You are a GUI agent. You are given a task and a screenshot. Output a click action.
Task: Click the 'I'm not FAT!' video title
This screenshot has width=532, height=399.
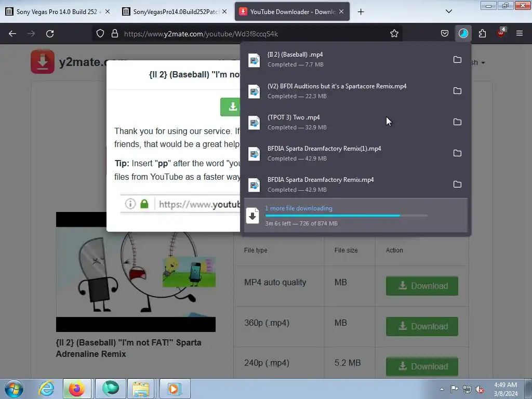click(x=129, y=348)
